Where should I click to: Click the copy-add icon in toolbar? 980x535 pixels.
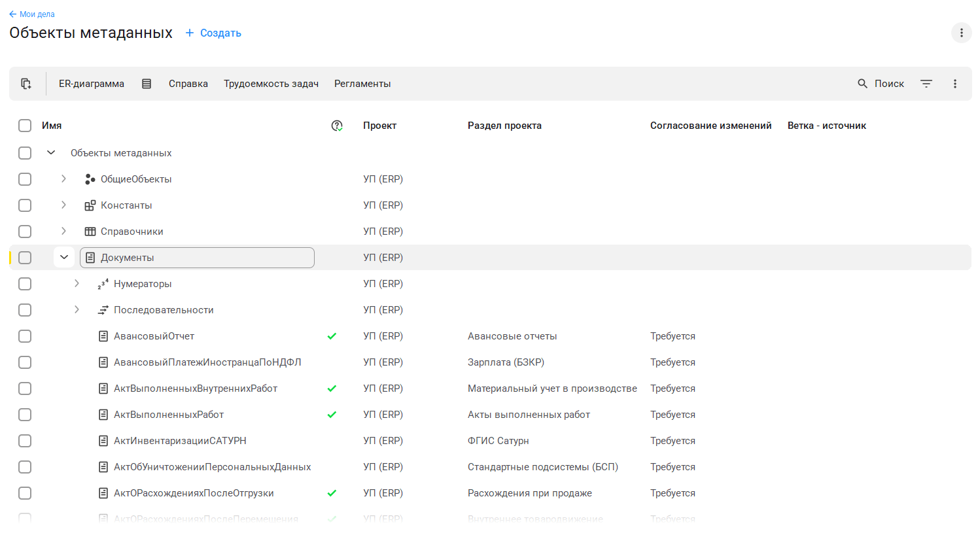point(26,84)
